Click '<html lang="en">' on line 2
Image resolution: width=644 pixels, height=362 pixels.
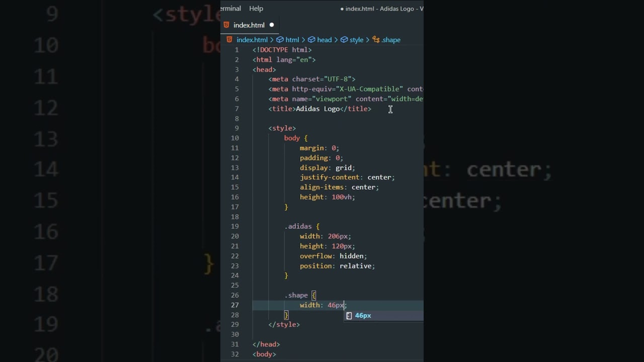tap(284, 59)
